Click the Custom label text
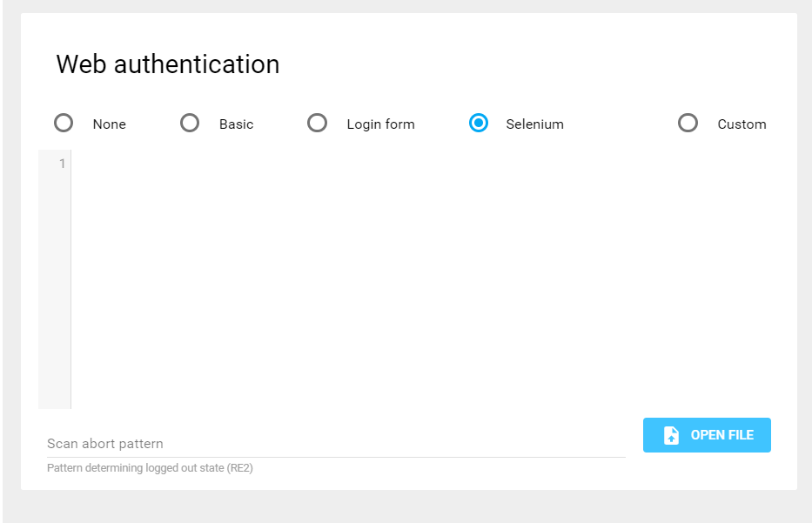Image resolution: width=812 pixels, height=523 pixels. point(742,124)
